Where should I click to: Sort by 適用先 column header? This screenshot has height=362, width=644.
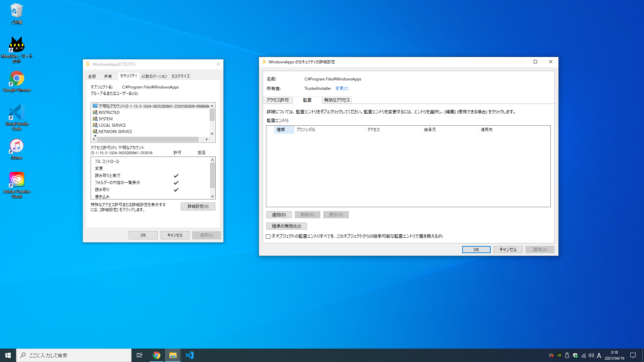[514, 130]
